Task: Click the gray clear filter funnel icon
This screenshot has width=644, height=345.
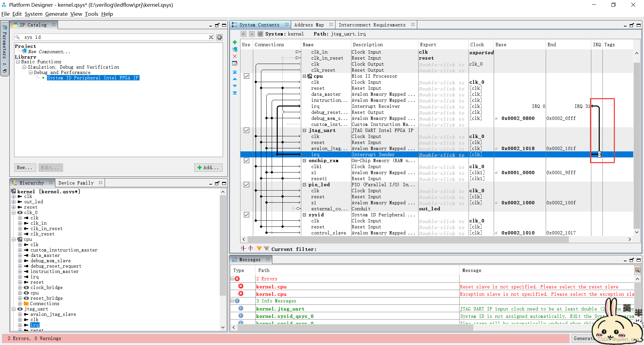Action: [266, 249]
